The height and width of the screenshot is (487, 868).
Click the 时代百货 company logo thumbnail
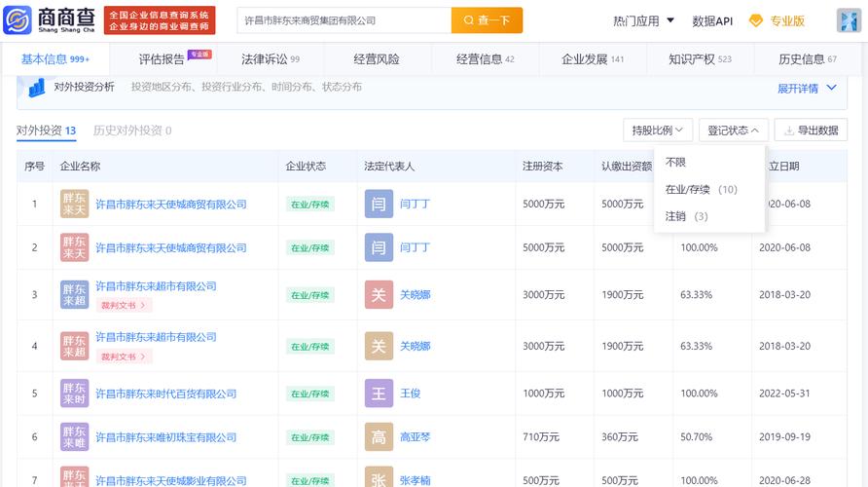coord(74,393)
